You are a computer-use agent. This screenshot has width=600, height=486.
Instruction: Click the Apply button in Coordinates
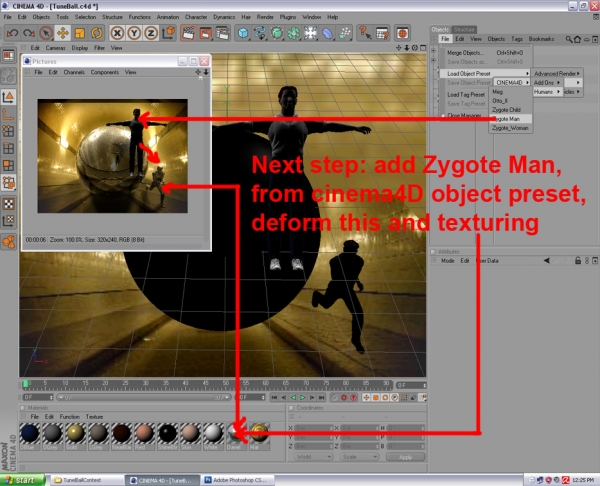[x=405, y=457]
